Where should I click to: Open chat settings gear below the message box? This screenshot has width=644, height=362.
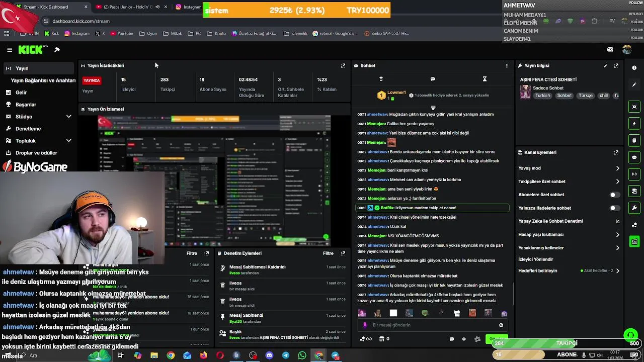[464, 339]
